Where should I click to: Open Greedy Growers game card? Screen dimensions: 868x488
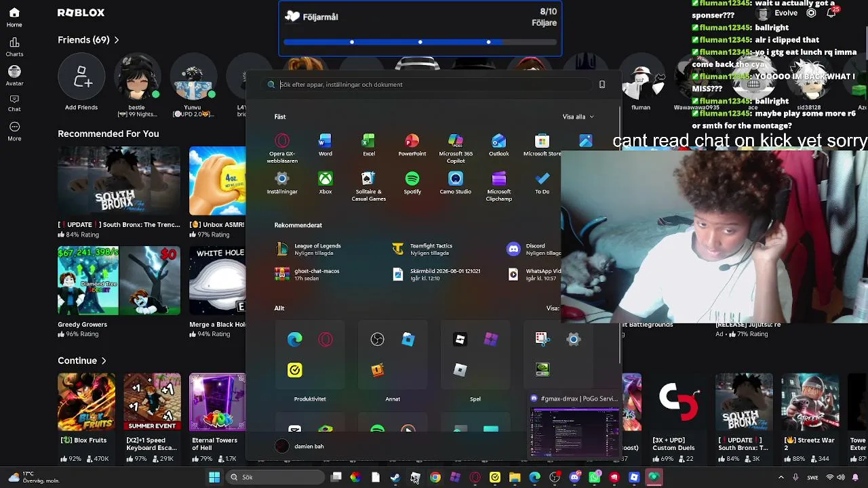[119, 293]
